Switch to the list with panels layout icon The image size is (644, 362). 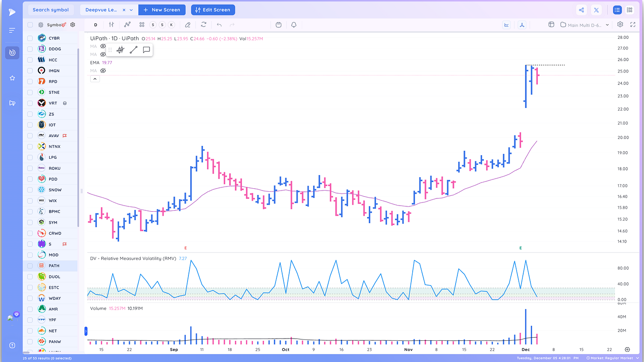pos(629,10)
